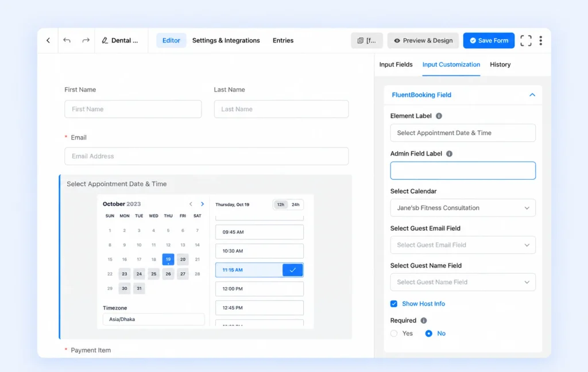Select October 20 on the calendar
Viewport: 588px width, 372px height.
(183, 259)
